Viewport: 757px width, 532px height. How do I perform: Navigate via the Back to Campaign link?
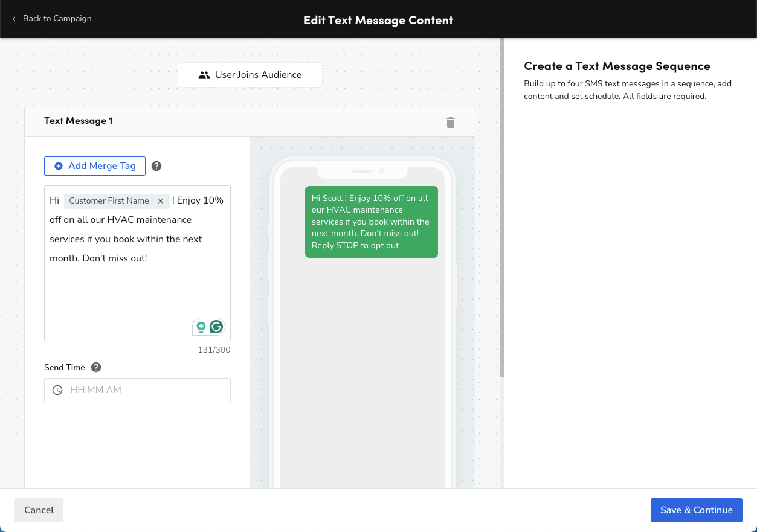click(57, 19)
